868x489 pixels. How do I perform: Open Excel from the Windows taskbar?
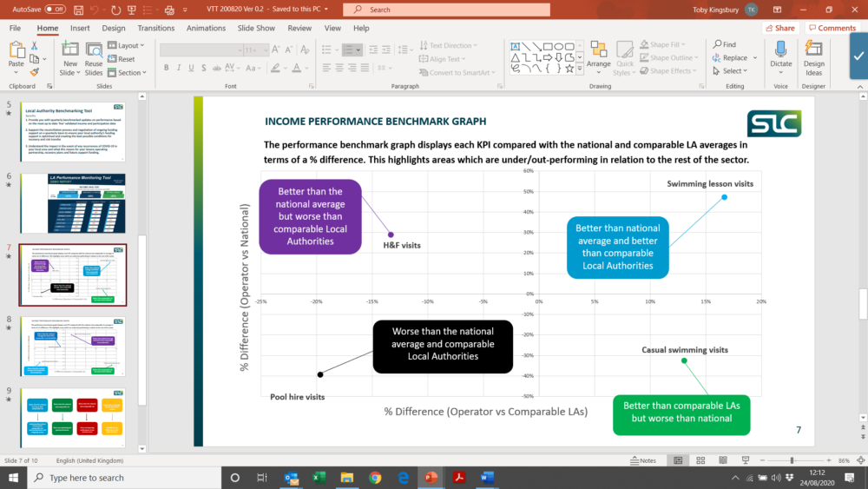pos(319,478)
